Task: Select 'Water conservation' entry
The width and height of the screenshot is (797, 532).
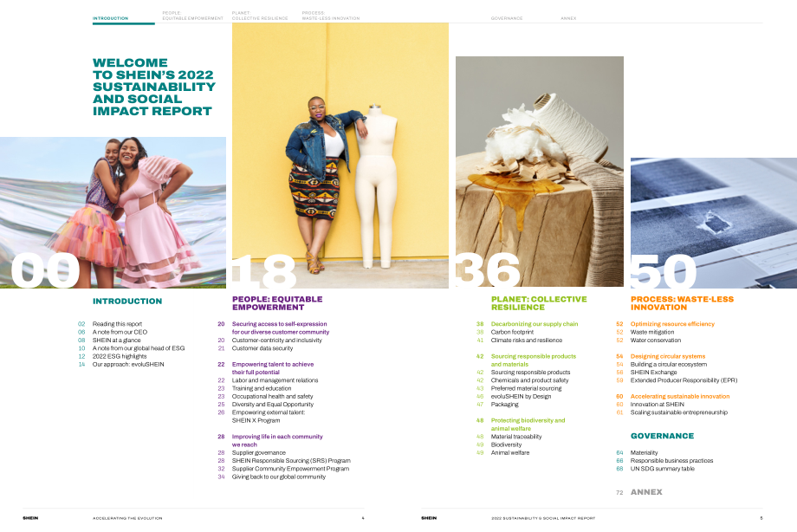Action: (656, 341)
